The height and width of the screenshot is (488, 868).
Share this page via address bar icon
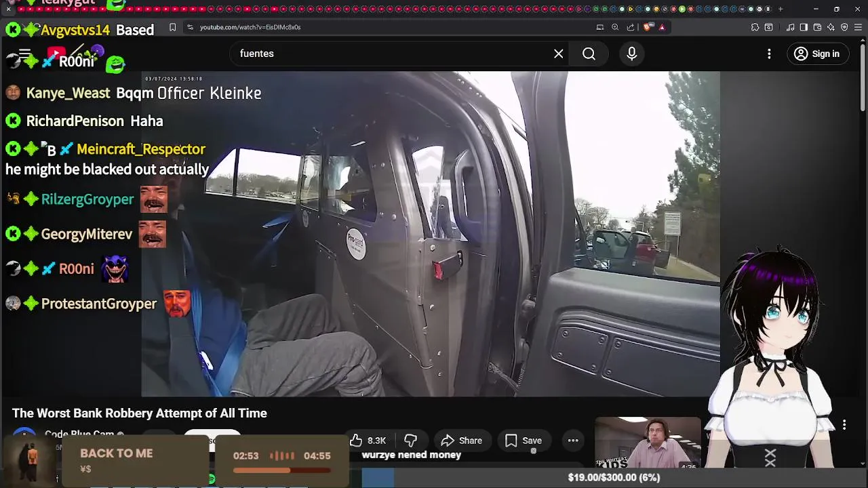[631, 27]
